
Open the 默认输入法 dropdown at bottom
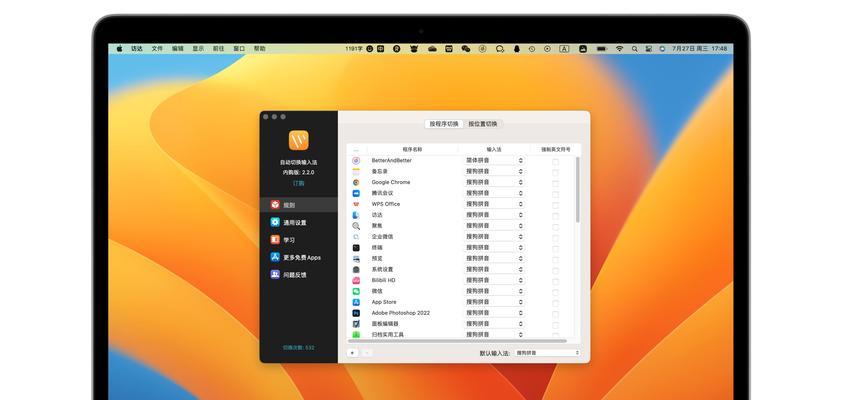[x=547, y=353]
